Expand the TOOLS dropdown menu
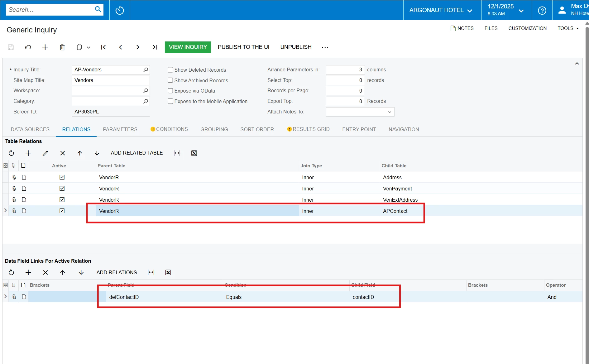The image size is (589, 364). [x=568, y=28]
